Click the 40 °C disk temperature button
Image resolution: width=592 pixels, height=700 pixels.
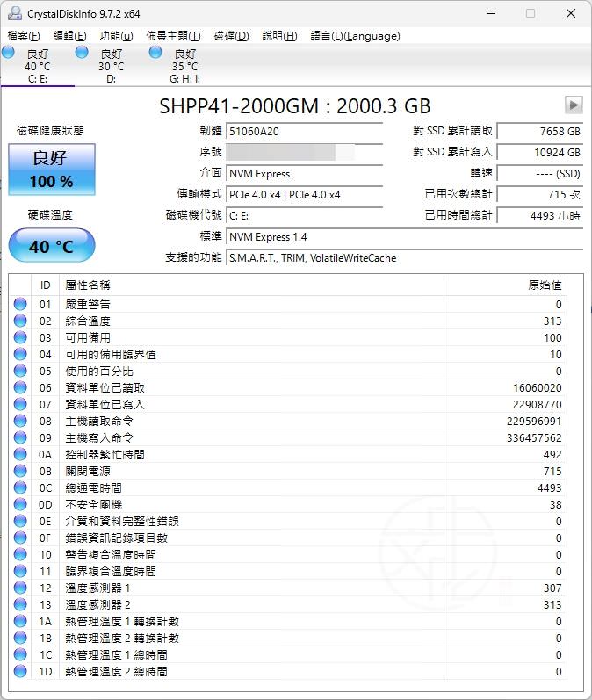point(52,245)
